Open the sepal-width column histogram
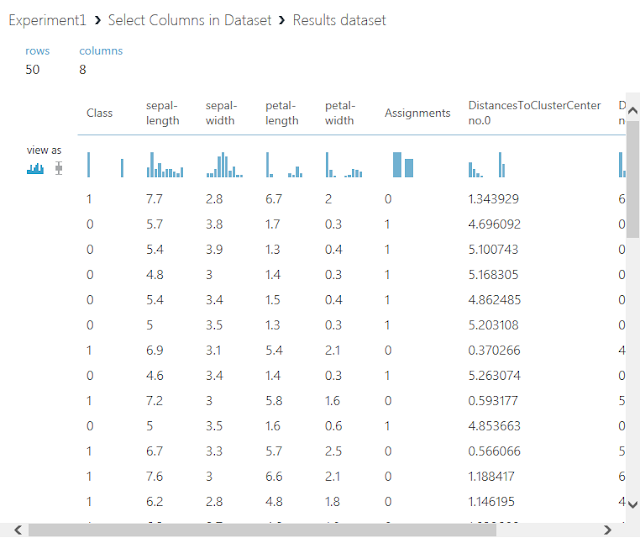 pos(225,165)
